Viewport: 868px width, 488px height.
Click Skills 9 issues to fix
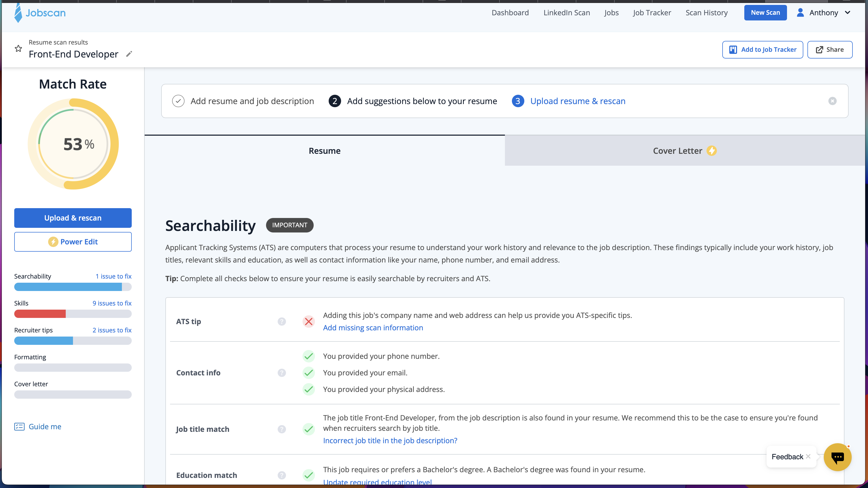112,303
